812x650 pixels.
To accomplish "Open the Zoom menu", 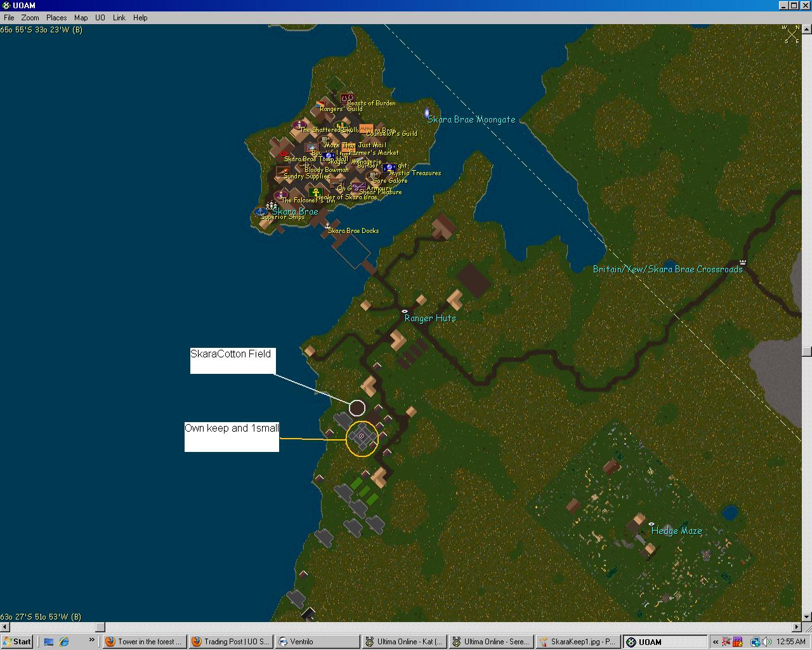I will coord(30,18).
